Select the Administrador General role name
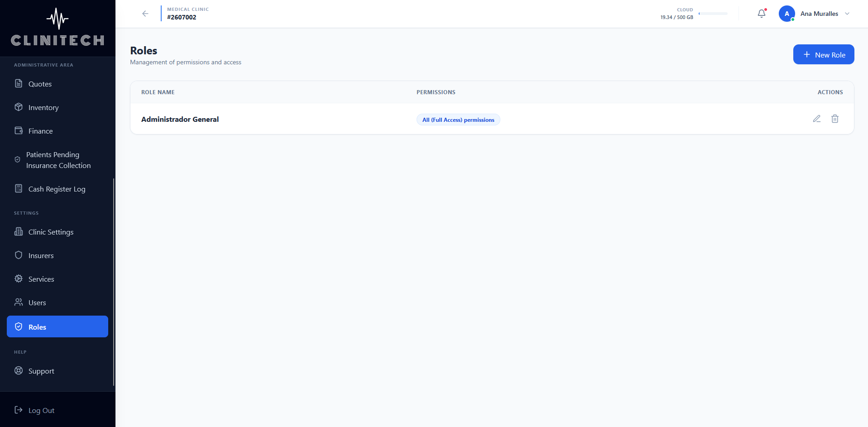The width and height of the screenshot is (868, 427). [x=180, y=119]
